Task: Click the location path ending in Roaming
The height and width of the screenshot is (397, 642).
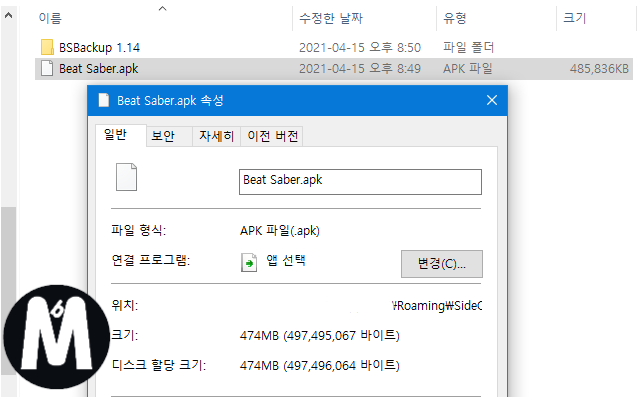Action: click(436, 306)
